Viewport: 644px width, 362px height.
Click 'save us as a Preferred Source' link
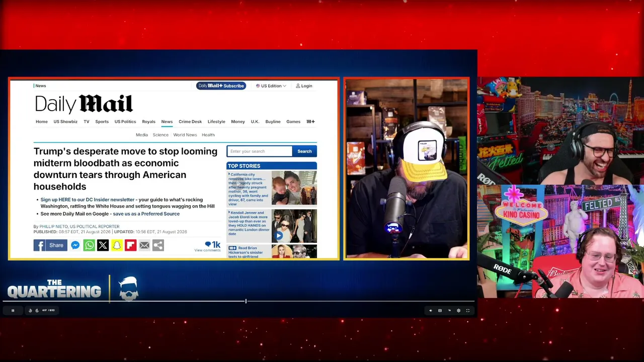click(x=146, y=214)
